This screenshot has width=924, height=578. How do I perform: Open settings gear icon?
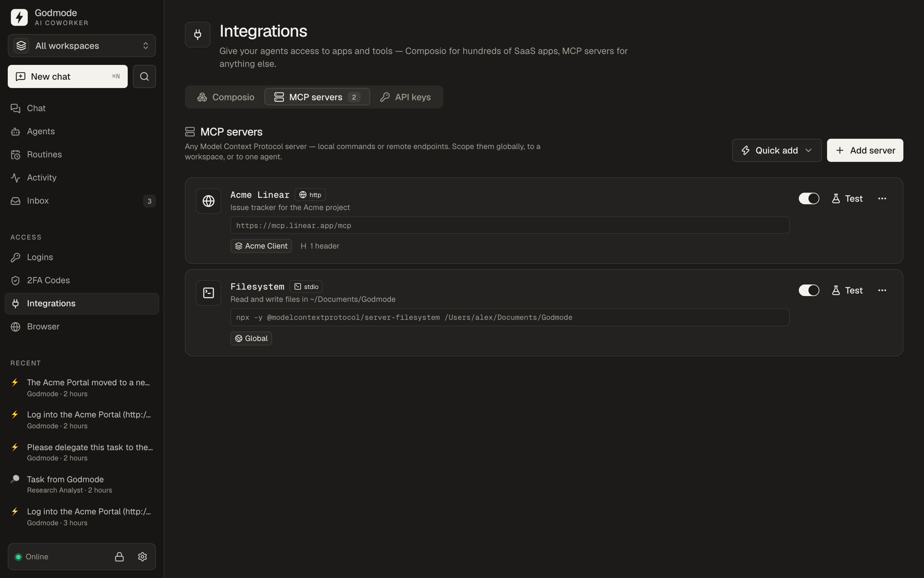coord(142,557)
